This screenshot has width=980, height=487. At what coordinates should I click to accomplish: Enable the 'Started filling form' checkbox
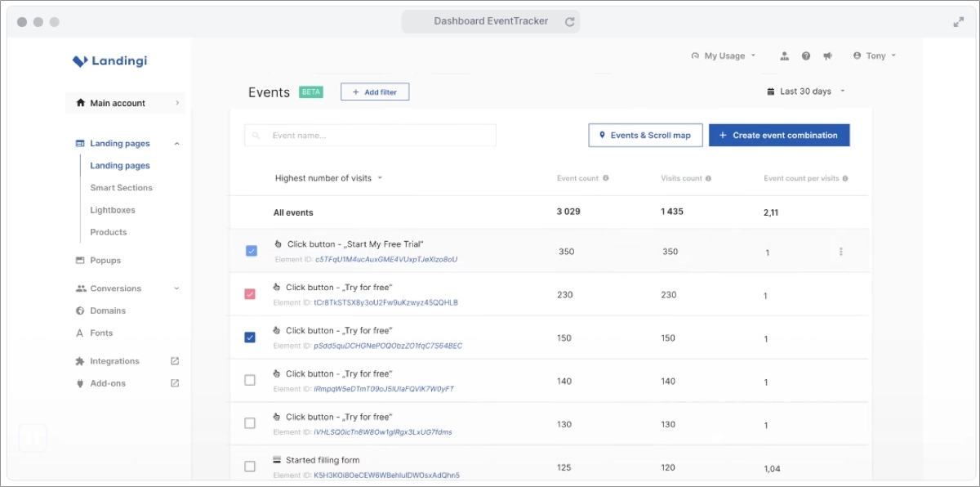[250, 466]
